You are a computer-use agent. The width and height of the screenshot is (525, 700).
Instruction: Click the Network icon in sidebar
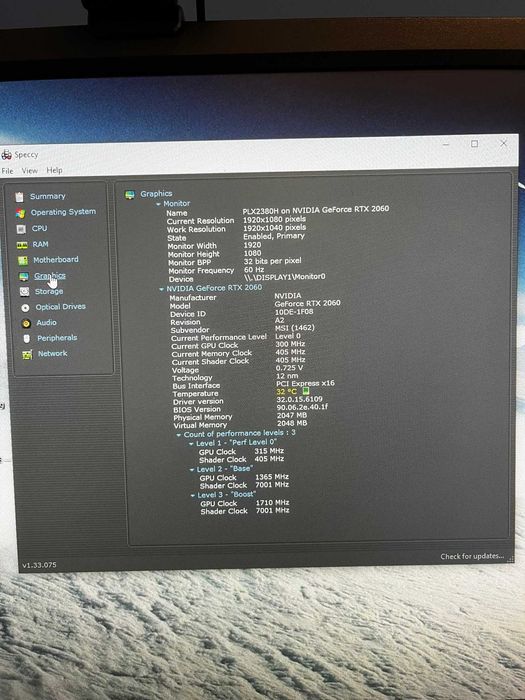click(x=27, y=354)
